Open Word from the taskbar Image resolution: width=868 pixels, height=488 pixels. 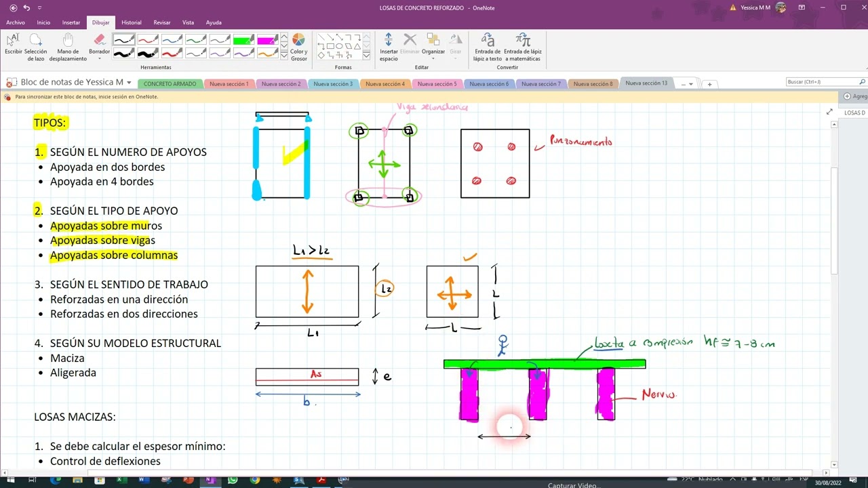pyautogui.click(x=143, y=480)
